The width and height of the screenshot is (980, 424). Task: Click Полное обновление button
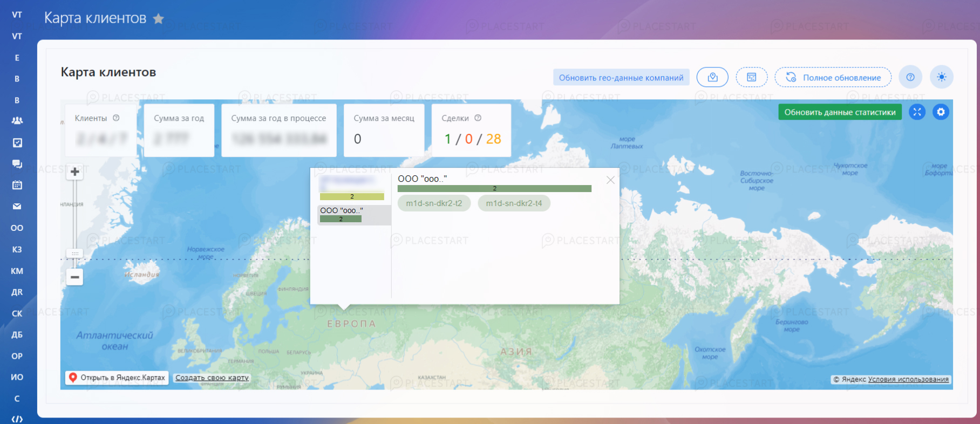(833, 78)
